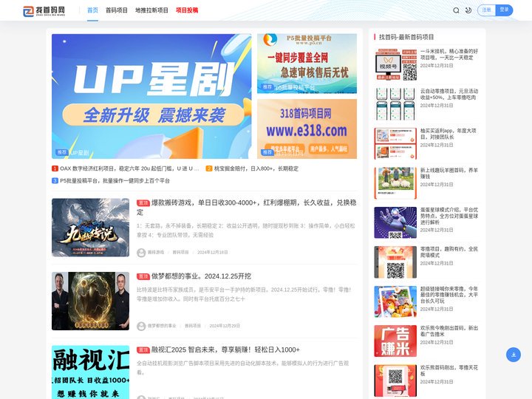532x399 pixels.
Task: Open sidebar item 柚买买返利app
Action: click(x=449, y=134)
